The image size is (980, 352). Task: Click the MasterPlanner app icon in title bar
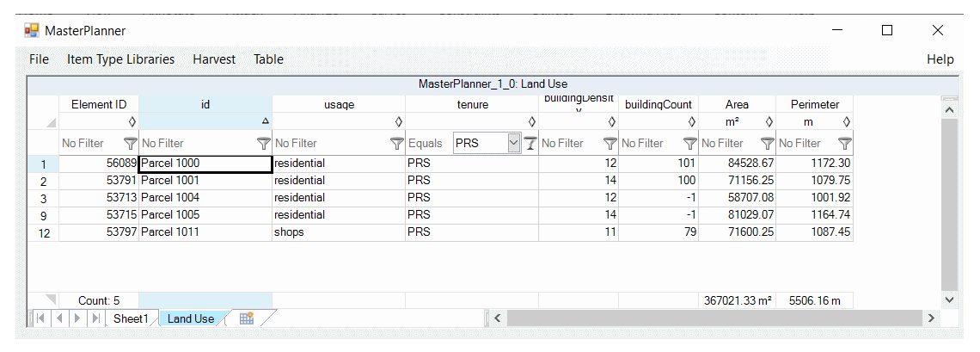pyautogui.click(x=31, y=30)
